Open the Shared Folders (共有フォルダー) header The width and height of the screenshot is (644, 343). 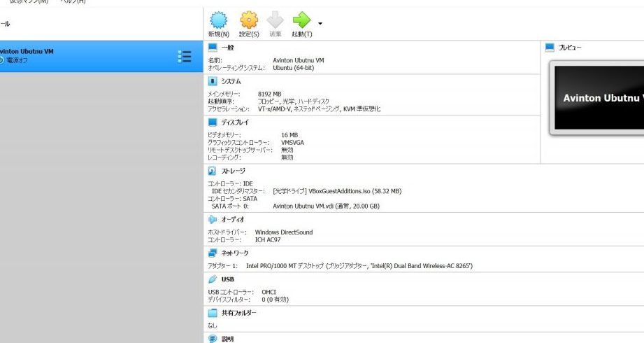[238, 314]
